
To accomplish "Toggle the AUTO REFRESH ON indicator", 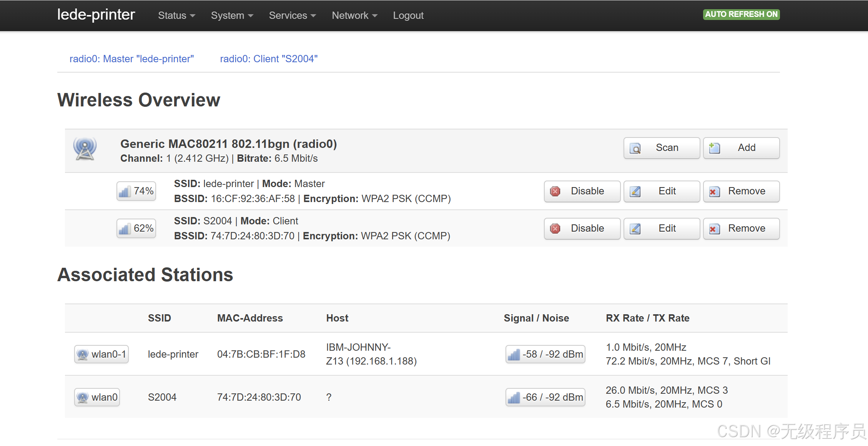I will [x=741, y=15].
